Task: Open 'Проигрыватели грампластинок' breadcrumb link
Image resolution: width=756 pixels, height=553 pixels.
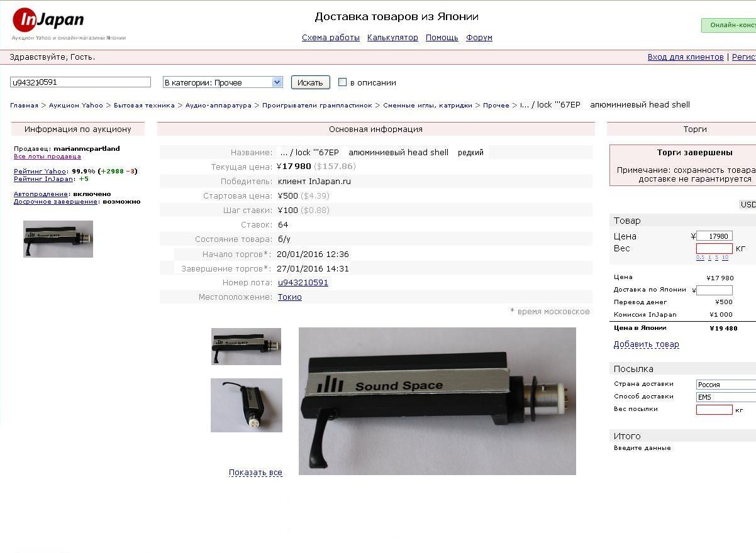Action: [317, 106]
